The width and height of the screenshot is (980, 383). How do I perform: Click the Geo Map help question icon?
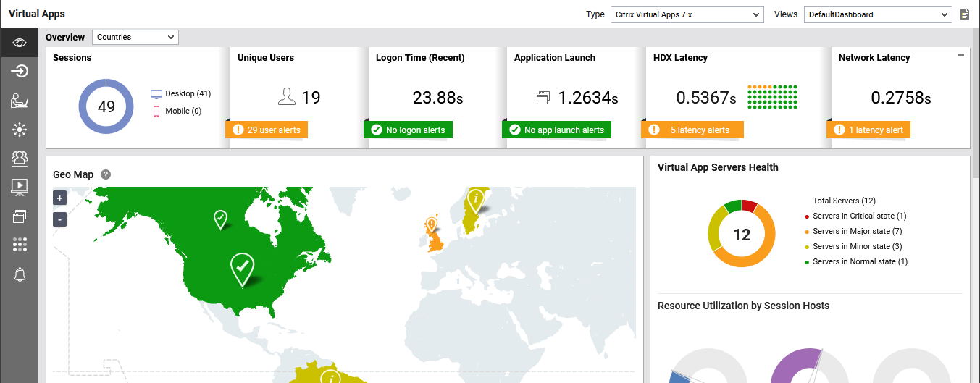click(106, 174)
